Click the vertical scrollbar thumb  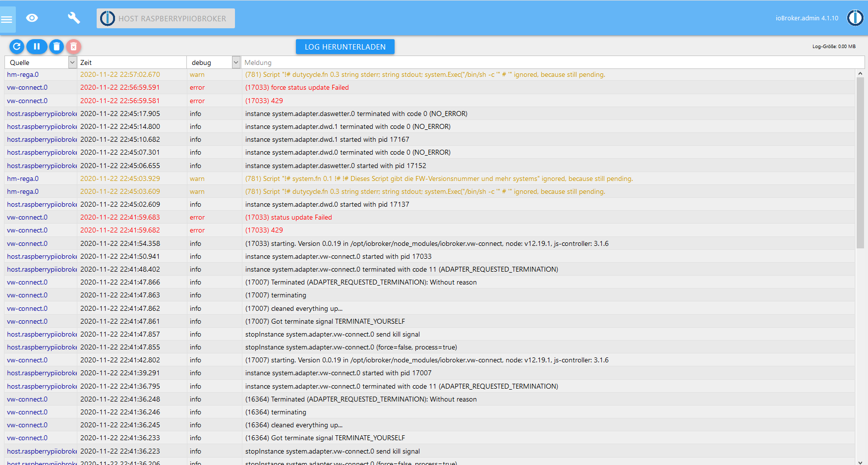(x=860, y=163)
